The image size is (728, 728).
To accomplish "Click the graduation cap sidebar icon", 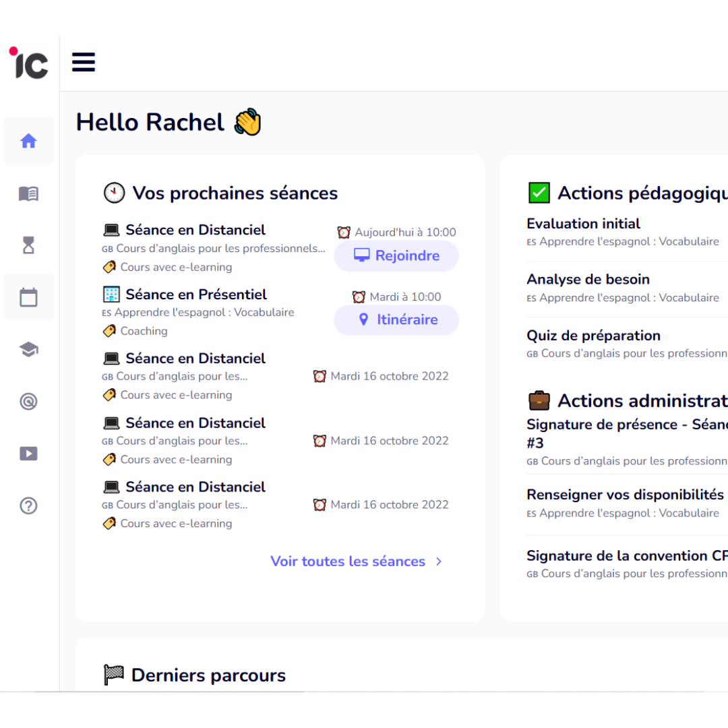I will [28, 349].
